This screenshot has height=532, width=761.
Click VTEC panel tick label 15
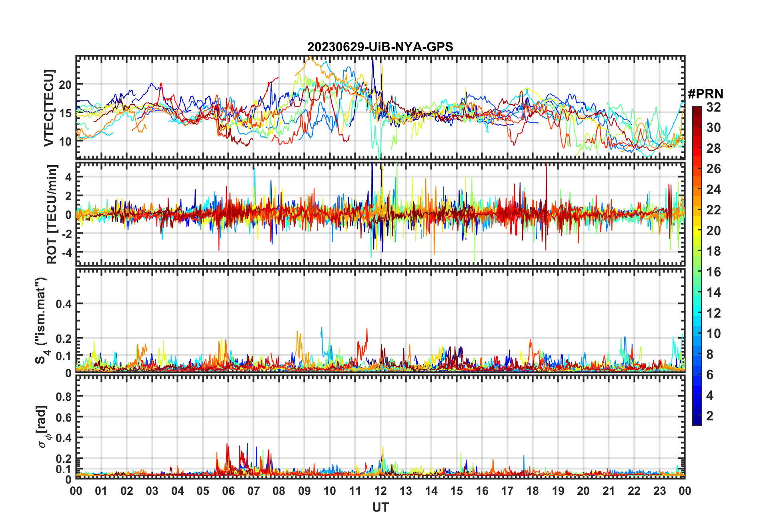click(65, 113)
